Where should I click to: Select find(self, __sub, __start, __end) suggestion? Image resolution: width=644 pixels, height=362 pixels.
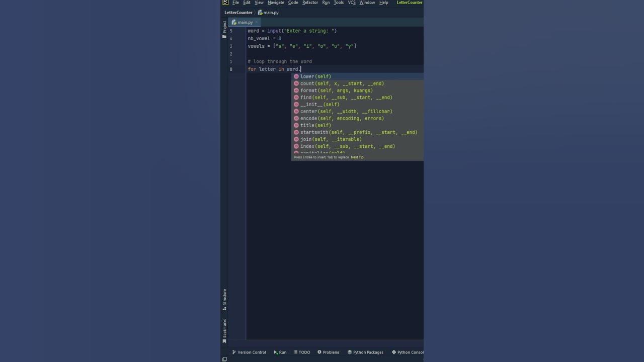pos(358,98)
